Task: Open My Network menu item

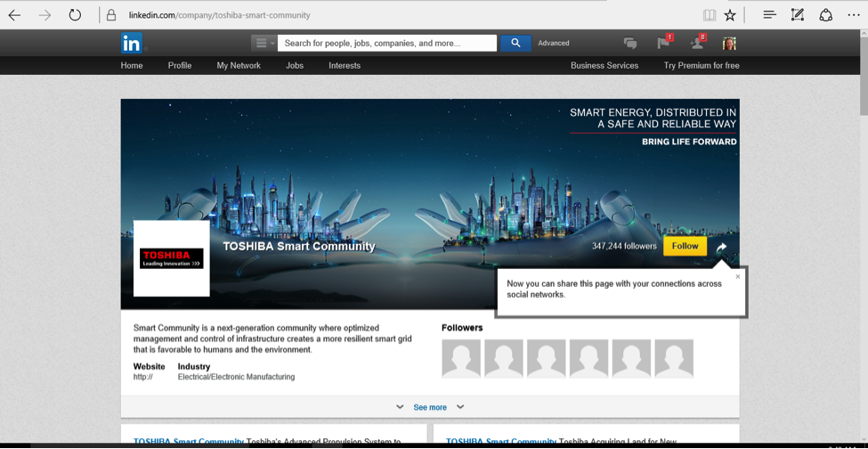Action: pyautogui.click(x=239, y=65)
